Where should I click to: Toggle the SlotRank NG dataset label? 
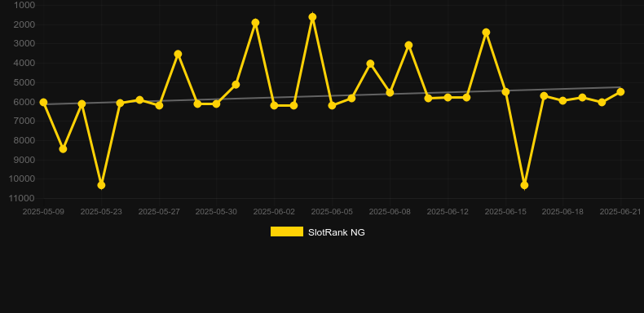pos(337,232)
